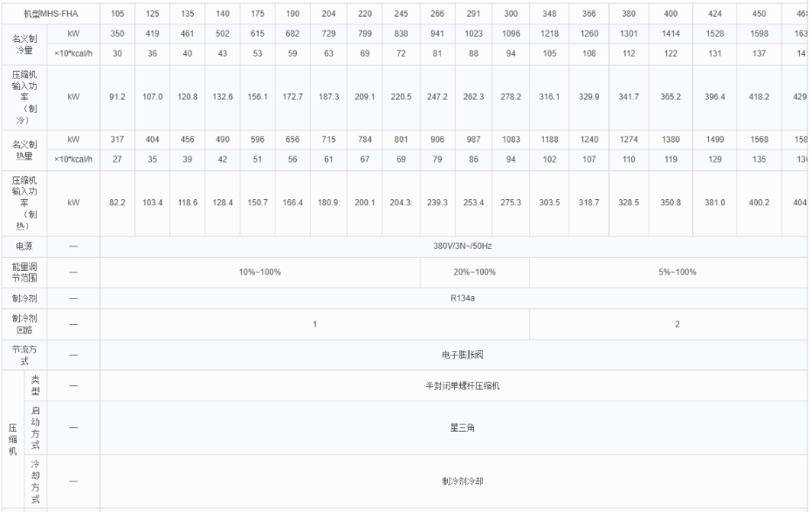Select model column 105

pyautogui.click(x=117, y=13)
